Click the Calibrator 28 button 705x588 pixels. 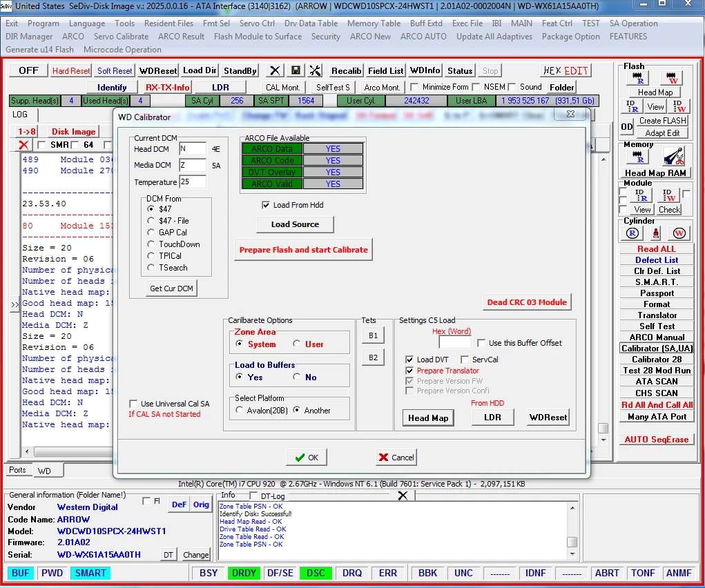[657, 359]
